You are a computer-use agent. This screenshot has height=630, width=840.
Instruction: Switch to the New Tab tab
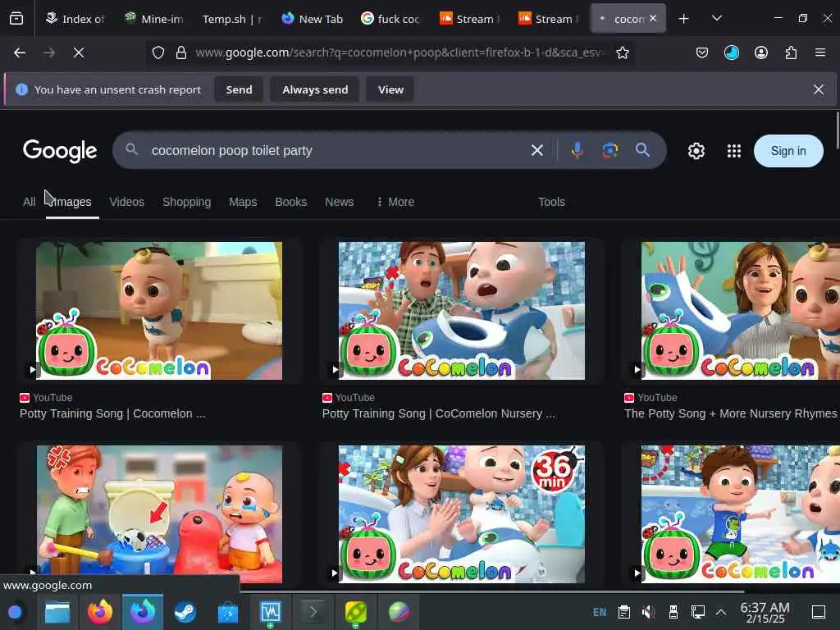click(313, 19)
